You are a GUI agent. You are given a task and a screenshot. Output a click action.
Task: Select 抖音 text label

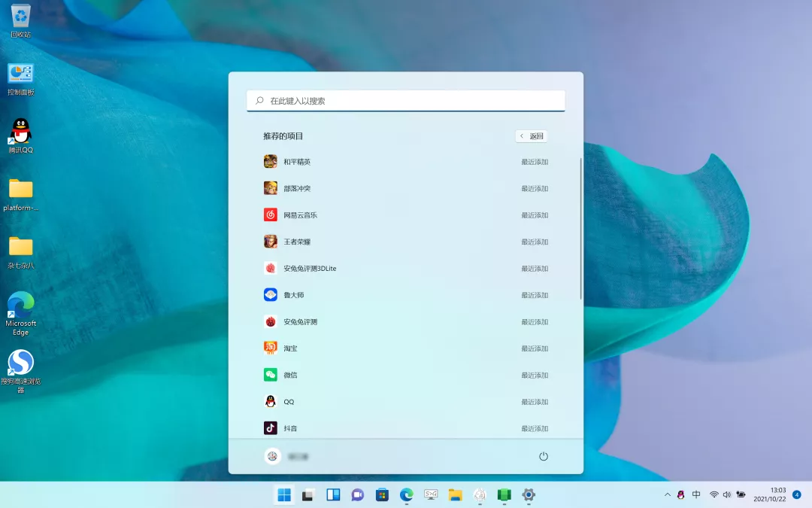tap(290, 428)
